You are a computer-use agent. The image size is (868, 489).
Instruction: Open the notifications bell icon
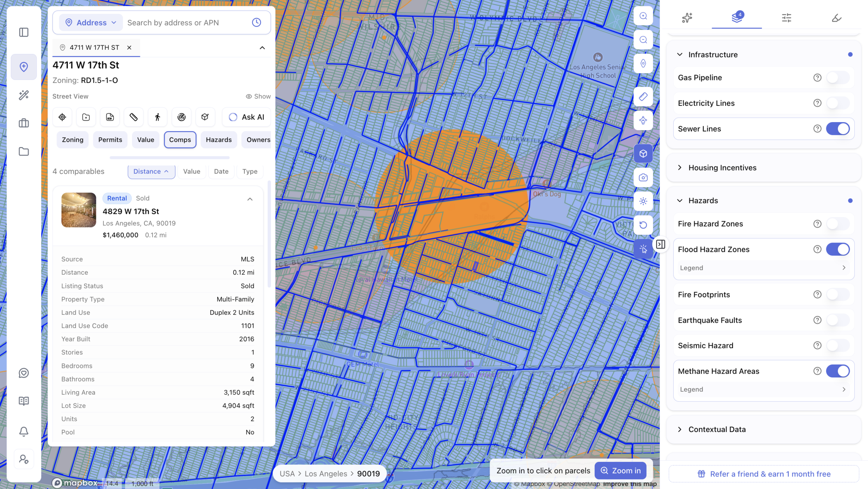(24, 431)
